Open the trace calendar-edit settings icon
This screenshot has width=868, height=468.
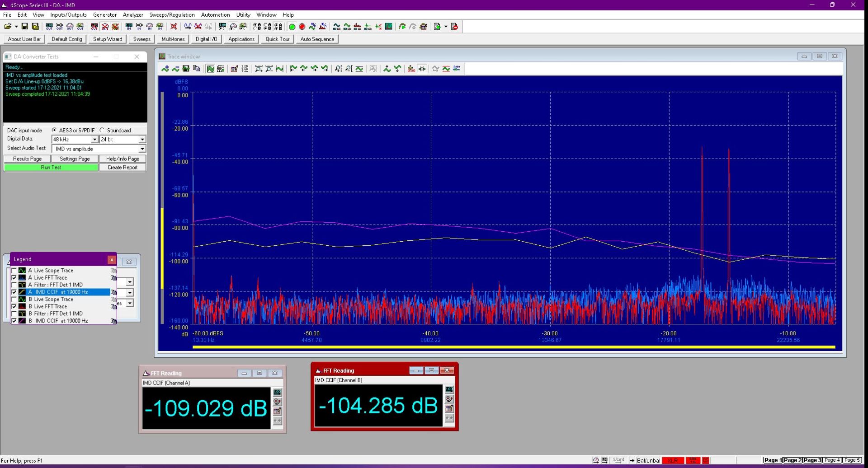(x=234, y=69)
